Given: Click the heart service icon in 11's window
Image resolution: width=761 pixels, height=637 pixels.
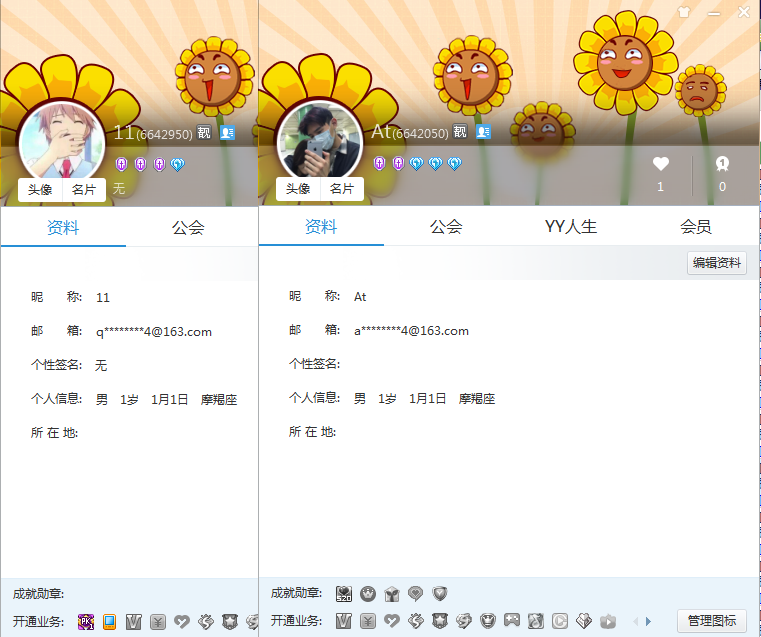Looking at the screenshot, I should [x=182, y=621].
